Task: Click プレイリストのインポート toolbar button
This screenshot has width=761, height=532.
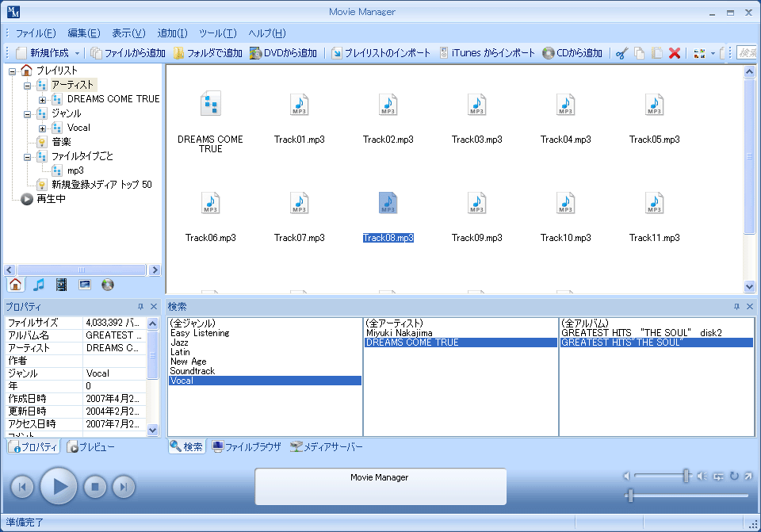Action: pyautogui.click(x=381, y=53)
